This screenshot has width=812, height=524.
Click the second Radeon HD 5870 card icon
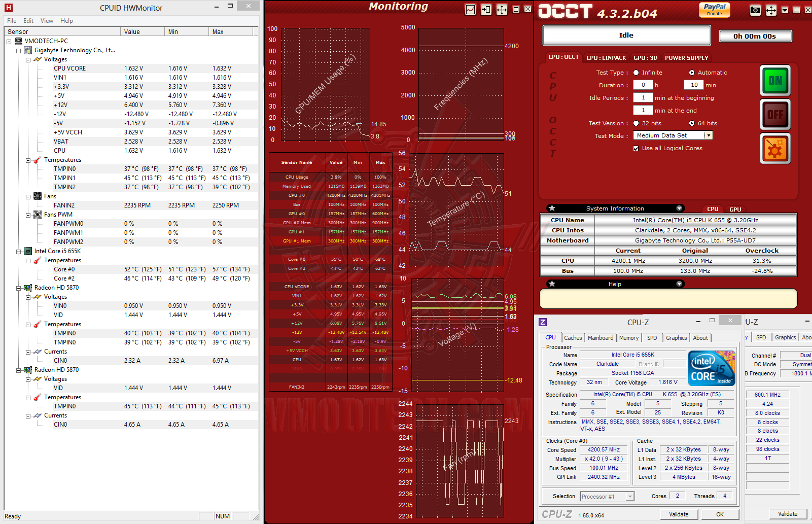[28, 370]
